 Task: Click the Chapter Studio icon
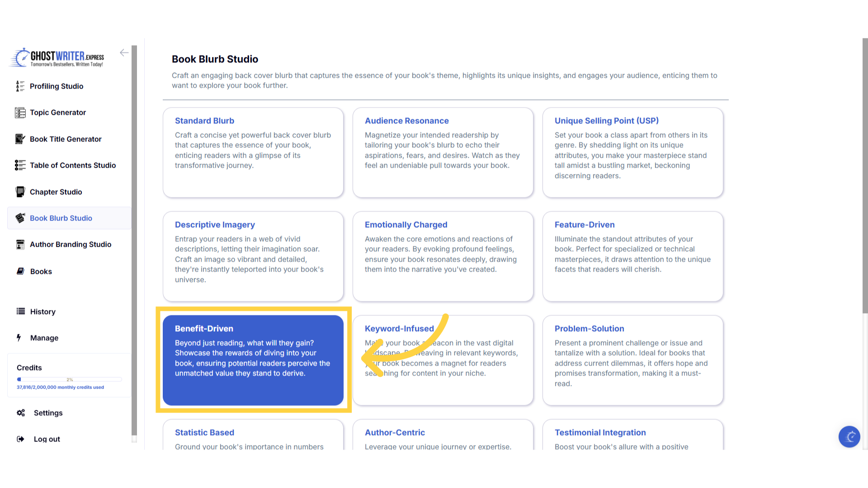[x=20, y=192]
